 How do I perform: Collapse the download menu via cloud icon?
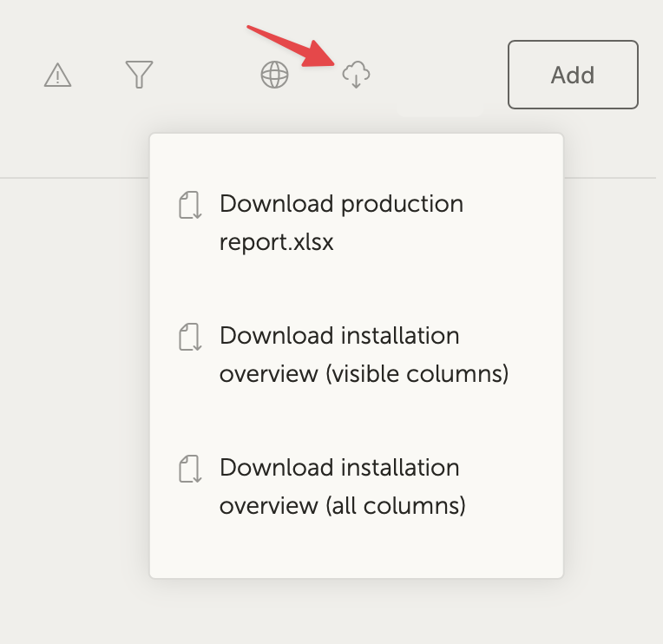tap(356, 76)
